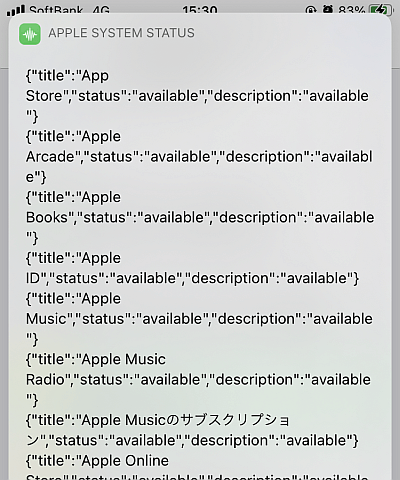The height and width of the screenshot is (480, 400).
Task: Select the Apple Books status entry
Action: coord(200,217)
